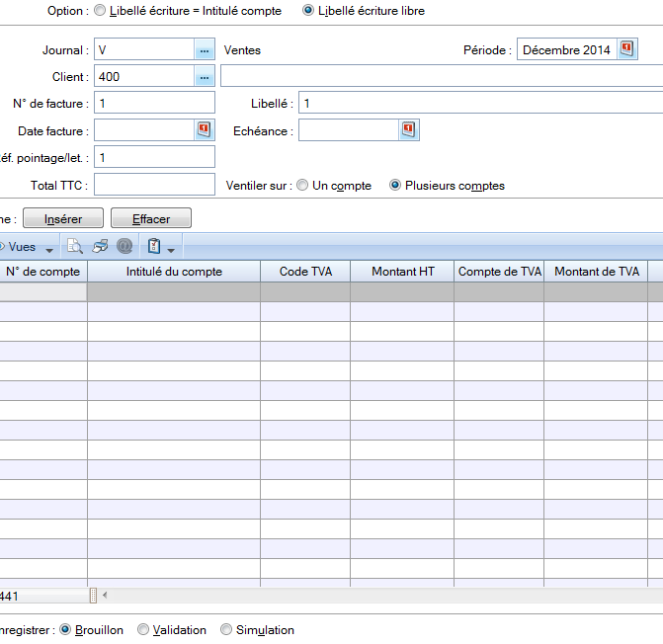
Task: Click the Période field showing Décembre 2014
Action: (566, 49)
